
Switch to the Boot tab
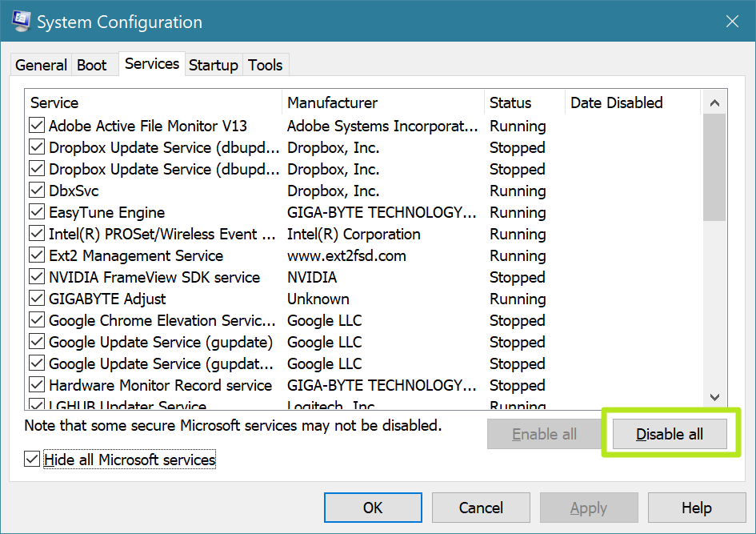(92, 64)
